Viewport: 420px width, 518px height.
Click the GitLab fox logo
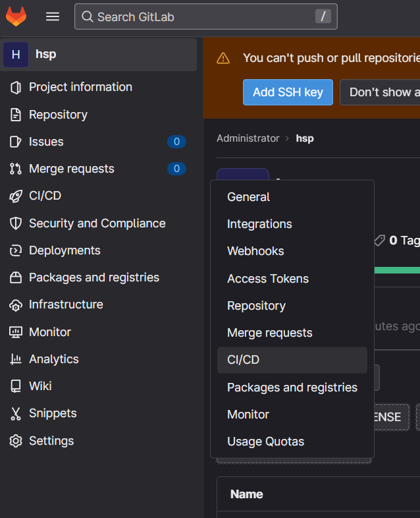(x=16, y=16)
